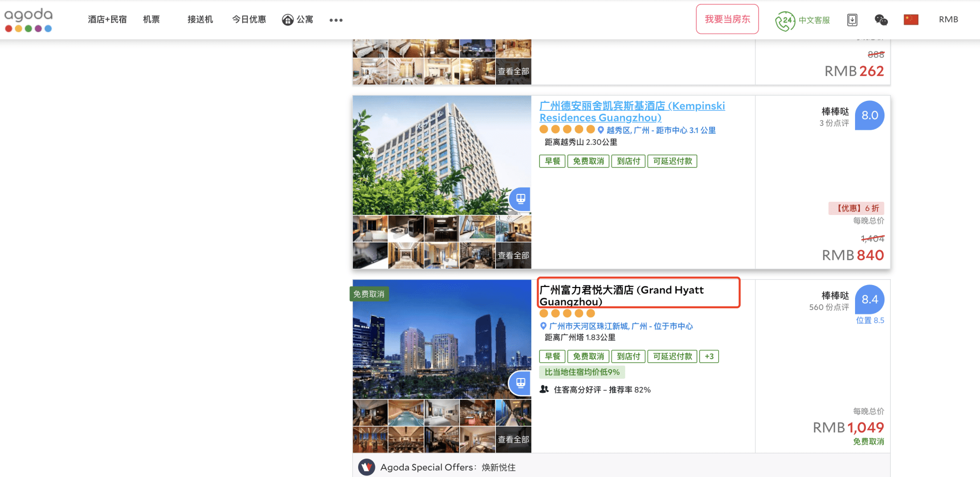
Task: Click 560 份点评 reviews count
Action: click(x=829, y=308)
